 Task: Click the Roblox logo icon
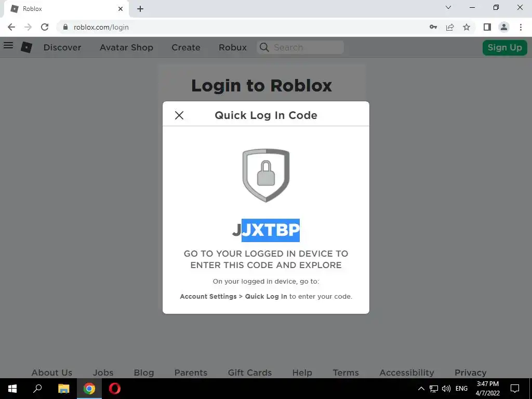click(x=26, y=47)
